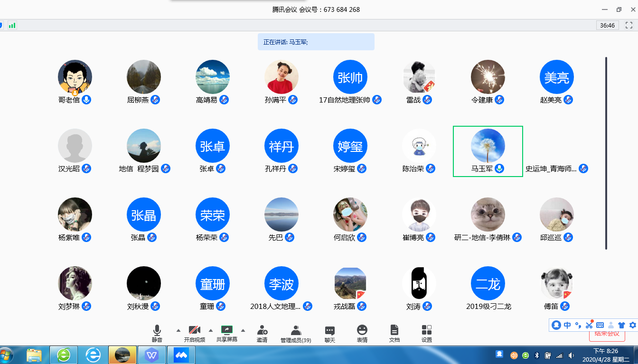The image size is (638, 364).
Task: Open video options arrow beside 开启视频
Action: coord(211,330)
